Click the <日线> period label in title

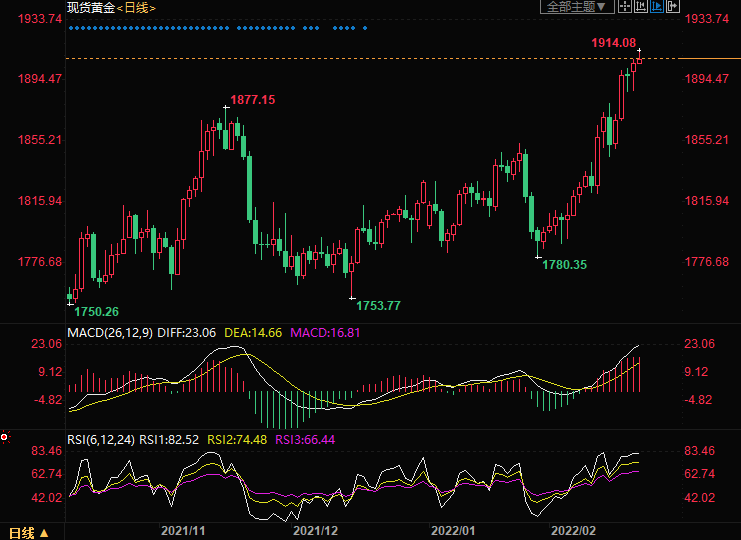137,7
